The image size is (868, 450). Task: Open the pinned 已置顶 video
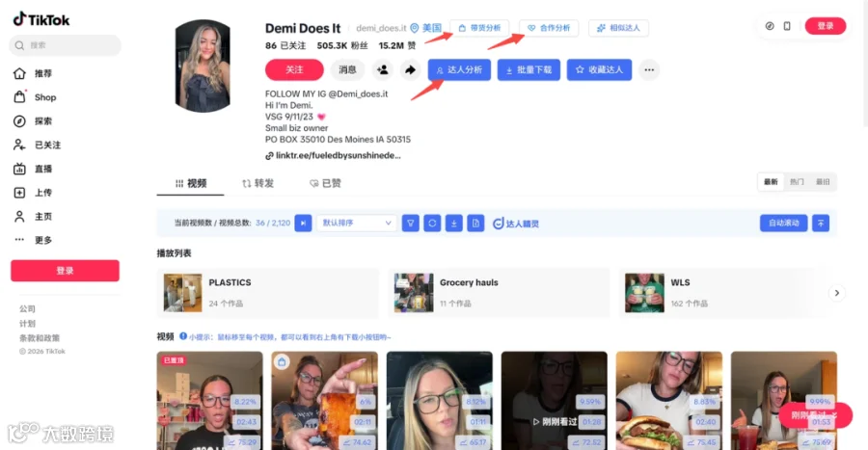point(209,401)
